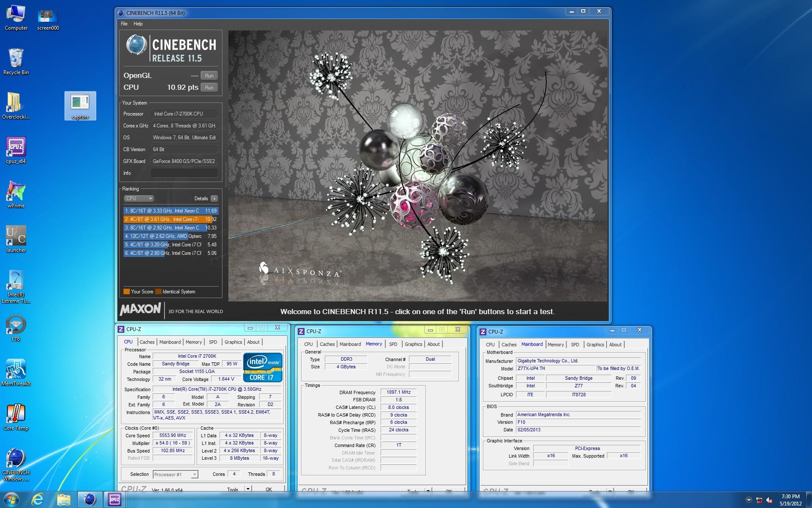Open the MemTweakIt desktop shortcut
Screen dimensions: 812x508
click(16, 373)
